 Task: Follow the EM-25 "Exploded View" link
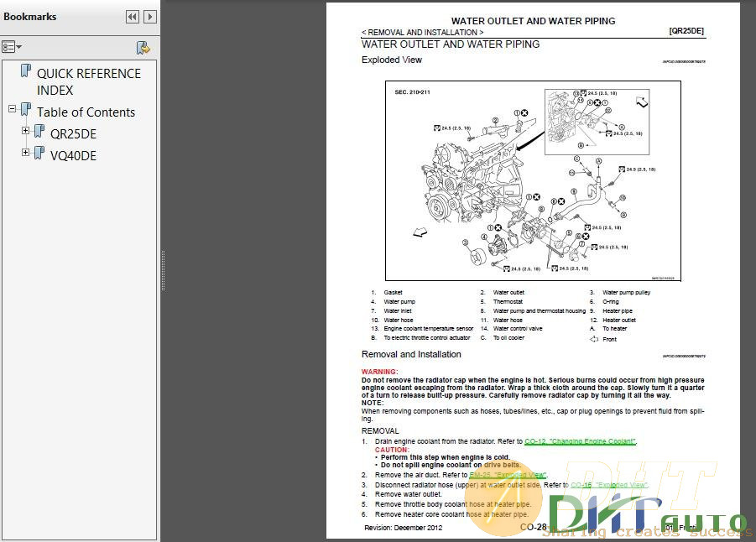(508, 475)
